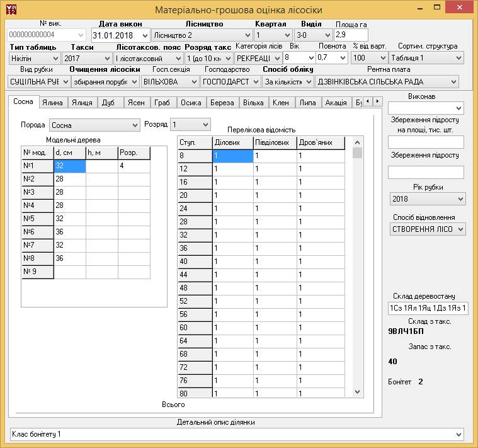Image resolution: width=478 pixels, height=448 pixels.
Task: Expand the Спосіб відновлення dropdown
Action: point(460,229)
